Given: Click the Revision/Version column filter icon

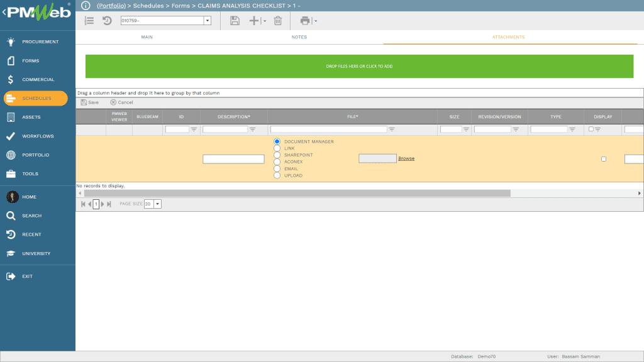Looking at the screenshot, I should click(516, 129).
